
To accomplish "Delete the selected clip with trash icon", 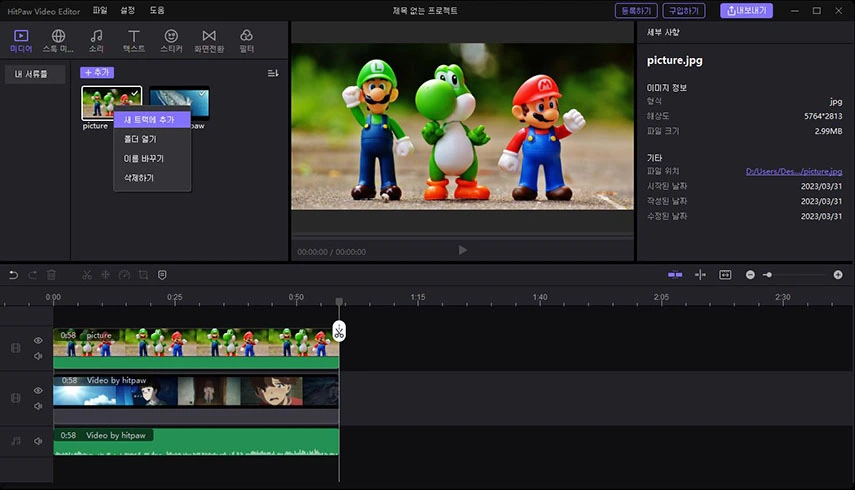I will point(51,275).
